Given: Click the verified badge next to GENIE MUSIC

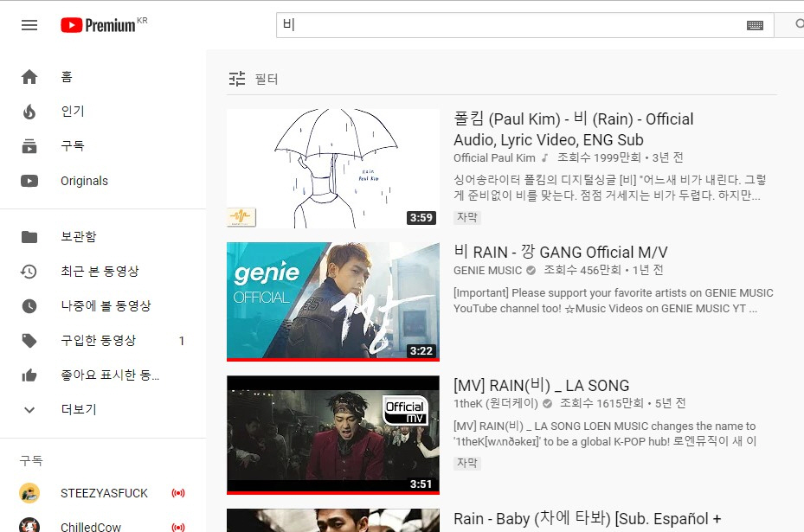Looking at the screenshot, I should pos(531,270).
